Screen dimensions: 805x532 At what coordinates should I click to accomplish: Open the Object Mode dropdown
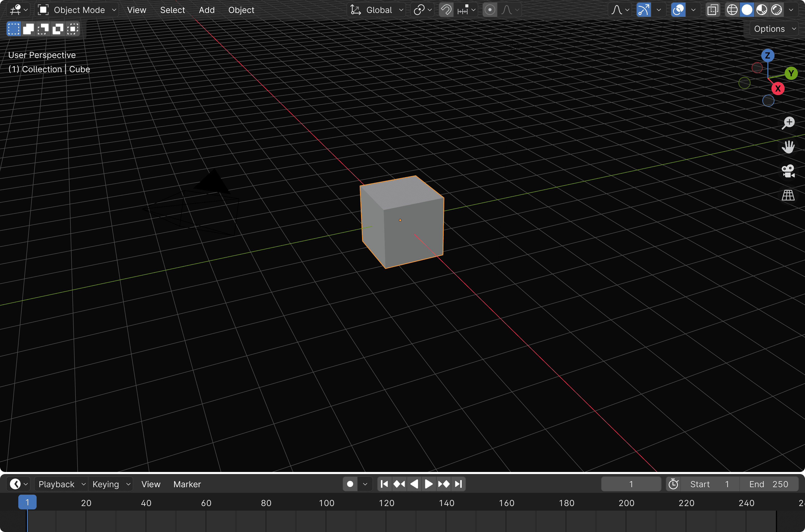point(77,10)
